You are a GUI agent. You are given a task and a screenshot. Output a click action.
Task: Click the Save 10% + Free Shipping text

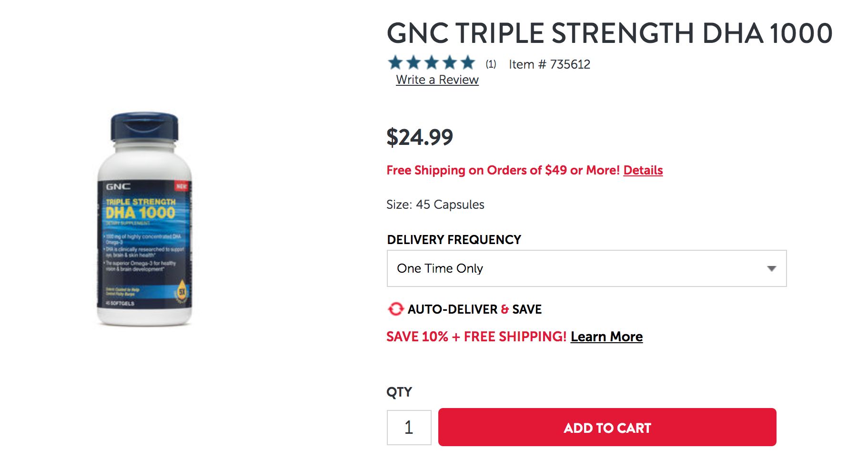pos(476,337)
